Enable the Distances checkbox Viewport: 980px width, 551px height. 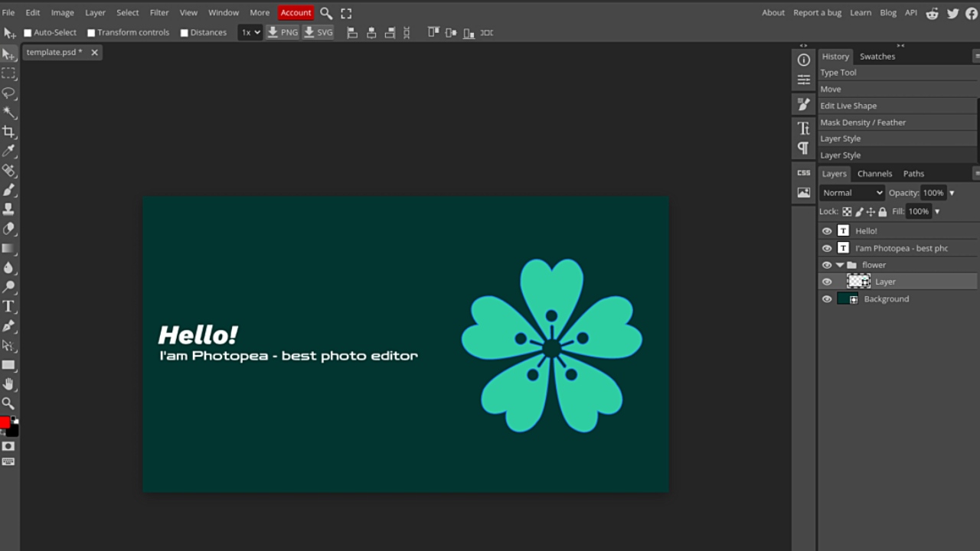(x=184, y=33)
